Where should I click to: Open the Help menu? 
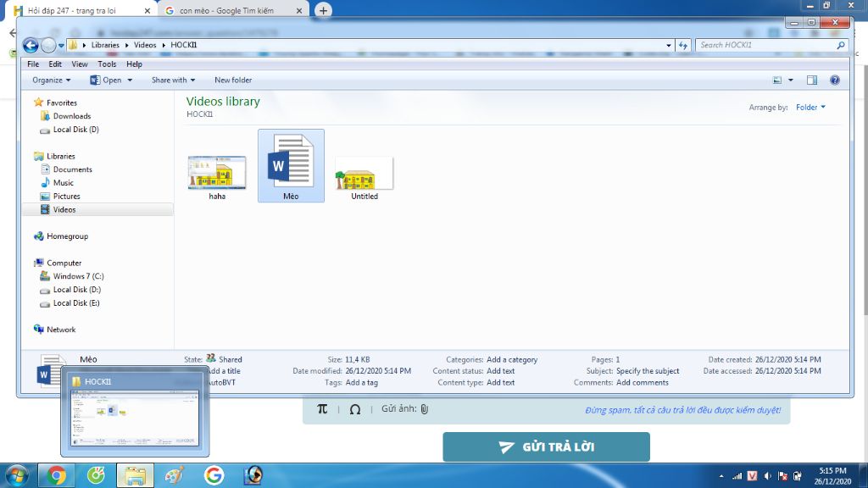pos(134,64)
